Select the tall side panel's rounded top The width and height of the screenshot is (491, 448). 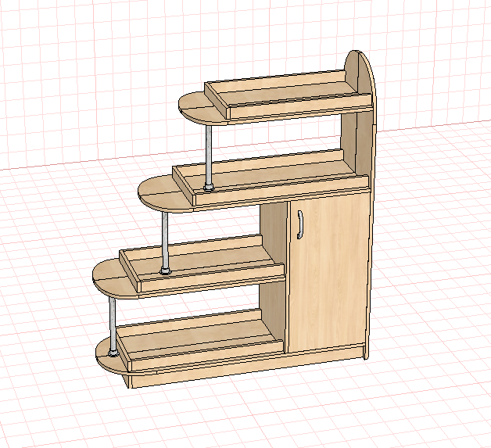point(362,70)
